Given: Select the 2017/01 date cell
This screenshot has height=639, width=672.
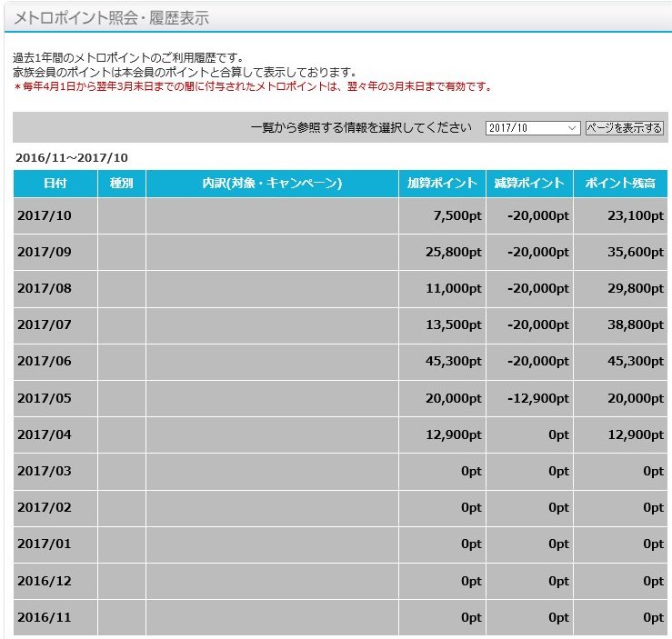Looking at the screenshot, I should pos(55,544).
